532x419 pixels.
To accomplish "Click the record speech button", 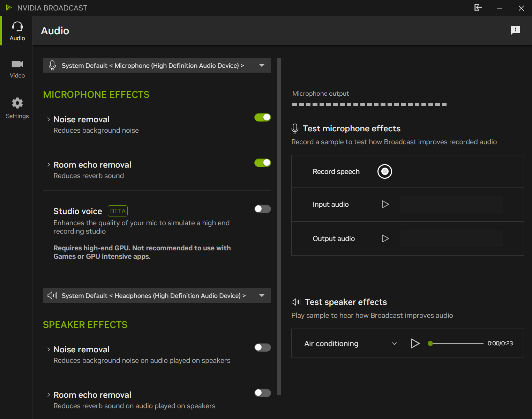I will [384, 171].
